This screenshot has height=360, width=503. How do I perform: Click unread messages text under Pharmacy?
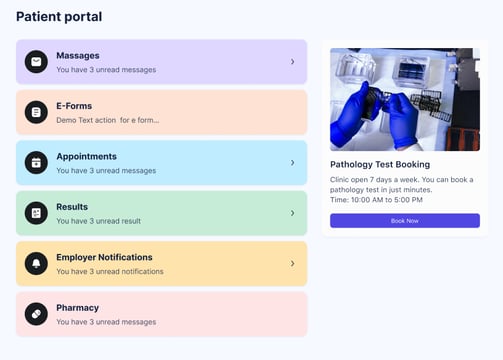(106, 322)
